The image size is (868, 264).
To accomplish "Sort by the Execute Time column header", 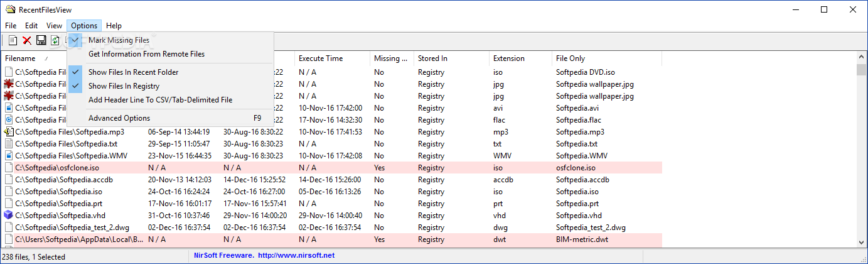I will 332,58.
